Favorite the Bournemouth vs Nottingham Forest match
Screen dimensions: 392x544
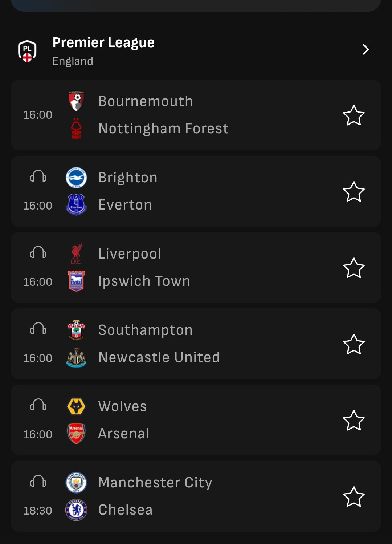click(x=354, y=115)
